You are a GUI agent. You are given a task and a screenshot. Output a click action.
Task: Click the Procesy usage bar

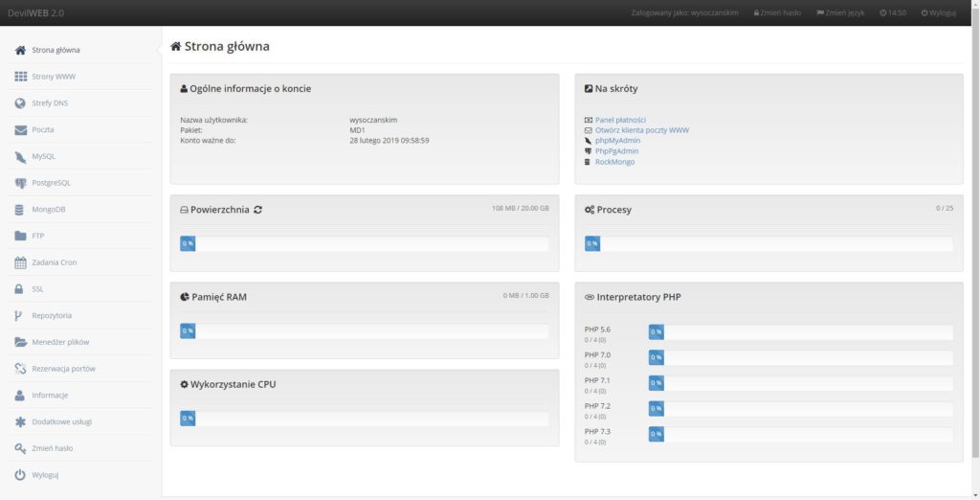click(768, 243)
